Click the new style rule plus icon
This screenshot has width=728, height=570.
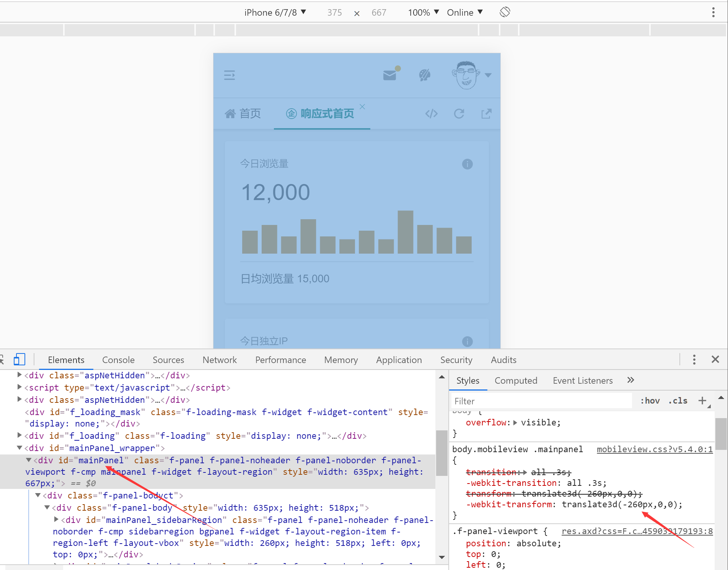coord(702,401)
